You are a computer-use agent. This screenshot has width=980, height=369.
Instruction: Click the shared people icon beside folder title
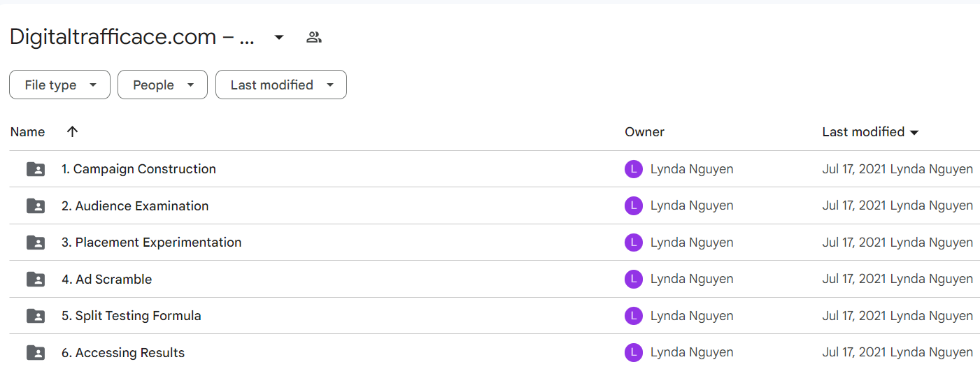click(x=314, y=37)
